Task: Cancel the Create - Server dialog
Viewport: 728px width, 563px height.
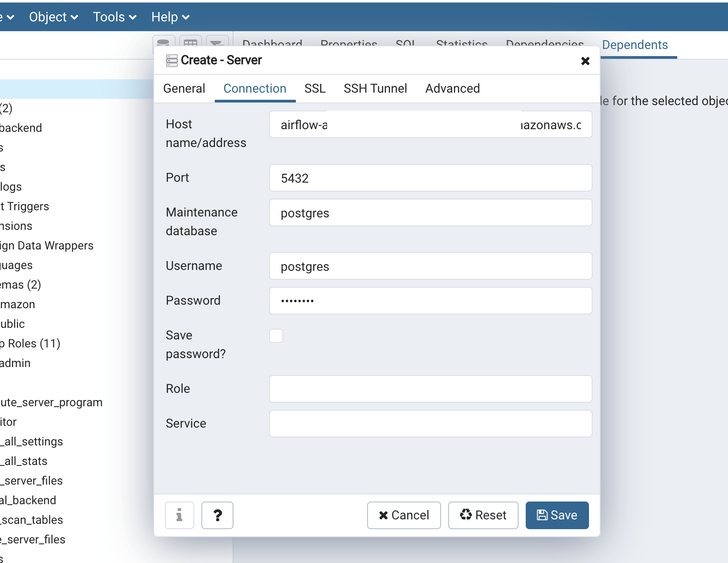Action: tap(404, 515)
